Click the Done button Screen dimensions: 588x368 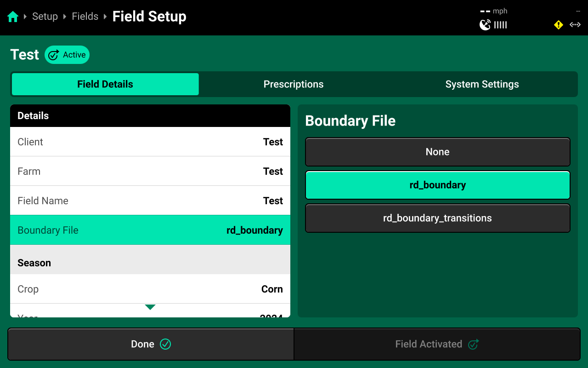click(x=151, y=344)
